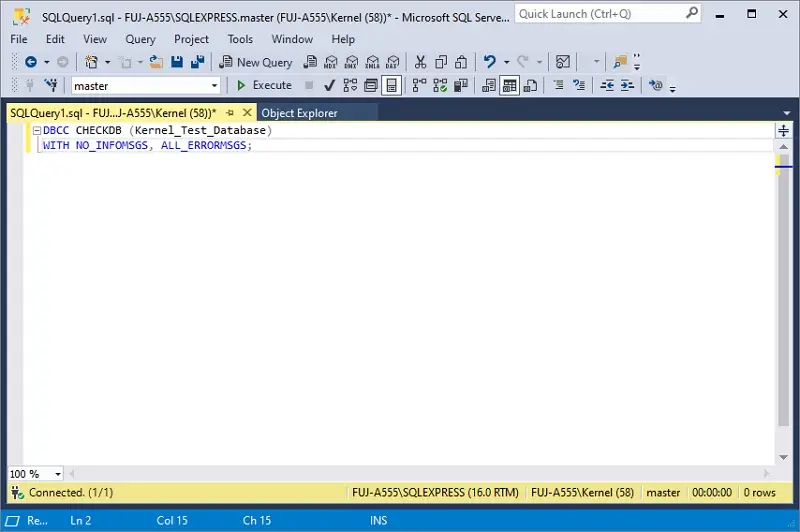
Task: Open Activity Monitor icon
Action: (x=563, y=62)
